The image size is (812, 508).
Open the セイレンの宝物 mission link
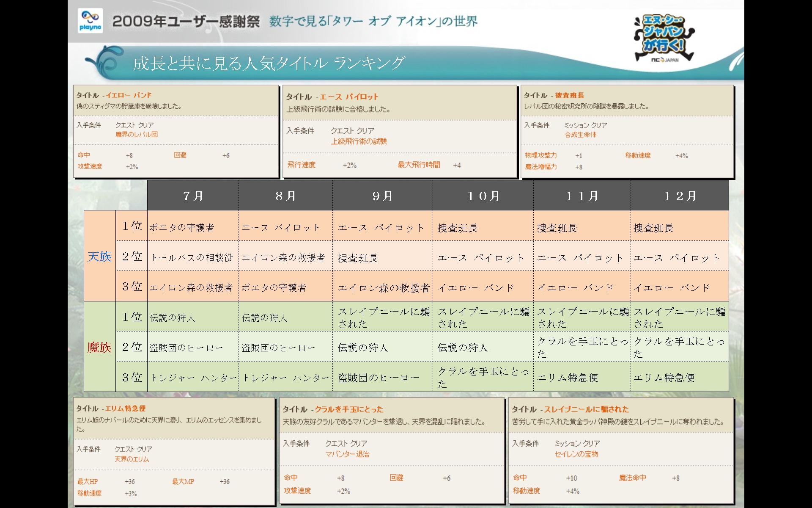(x=576, y=454)
